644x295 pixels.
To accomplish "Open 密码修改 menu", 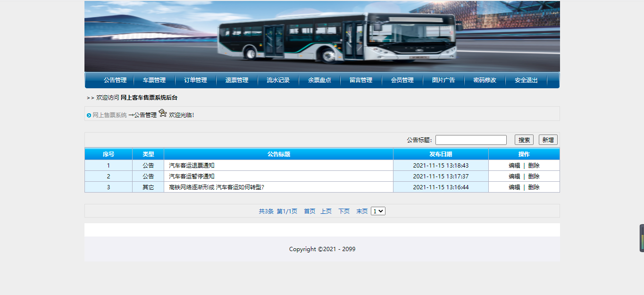I will tap(485, 80).
